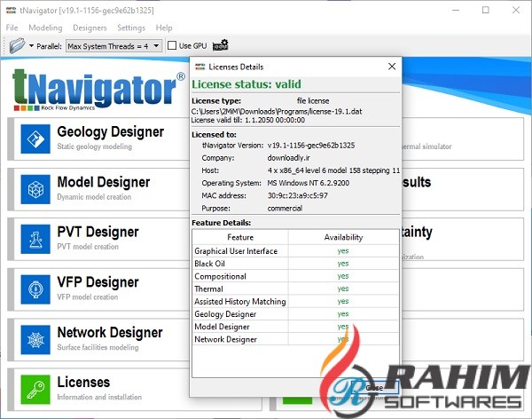Open PVT Designer flask icon
The width and height of the screenshot is (532, 419).
tap(35, 239)
